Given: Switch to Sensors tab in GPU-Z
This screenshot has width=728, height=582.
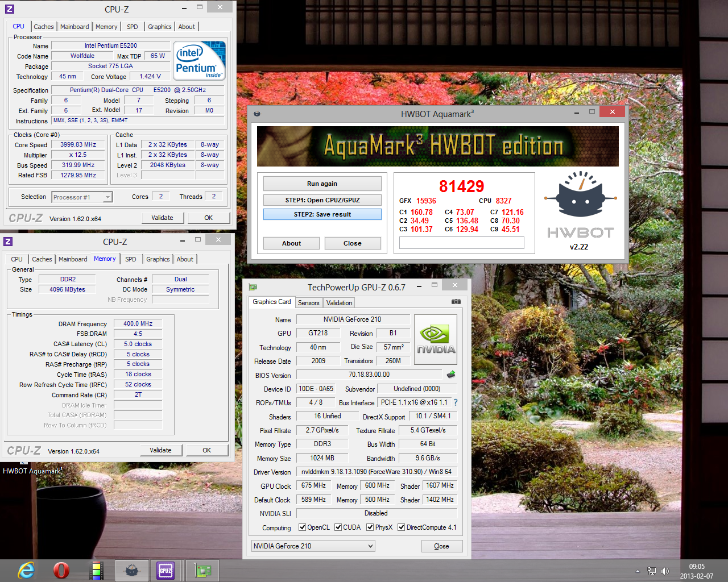Looking at the screenshot, I should point(309,303).
